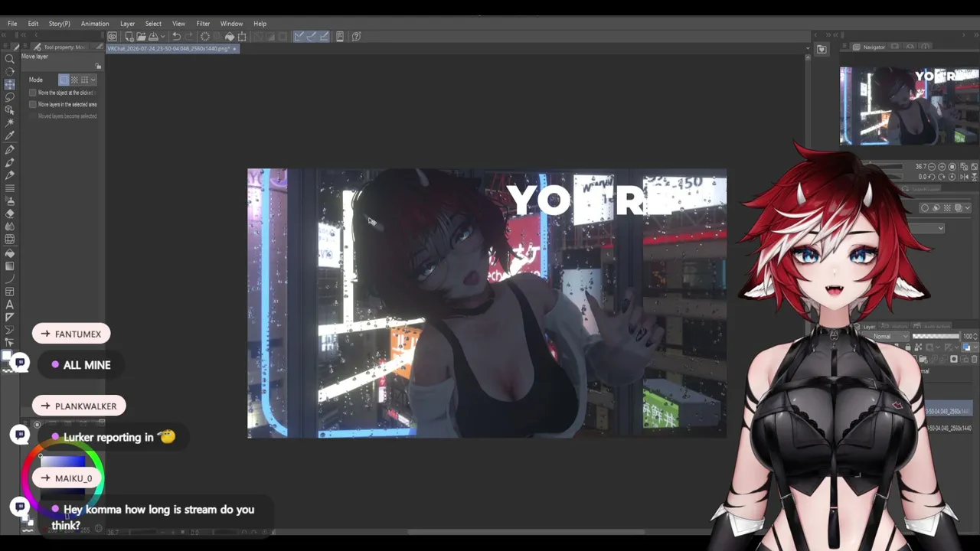Select the Zoom magnifier tool
Viewport: 980px width, 551px height.
pos(10,58)
